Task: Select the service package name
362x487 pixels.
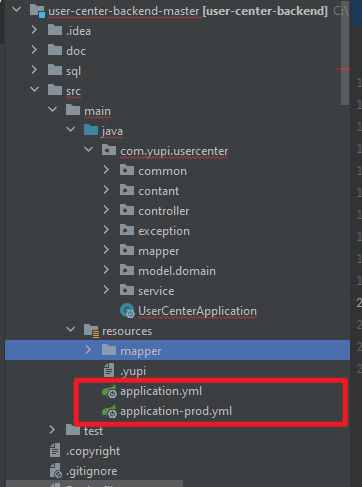Action: pyautogui.click(x=156, y=291)
